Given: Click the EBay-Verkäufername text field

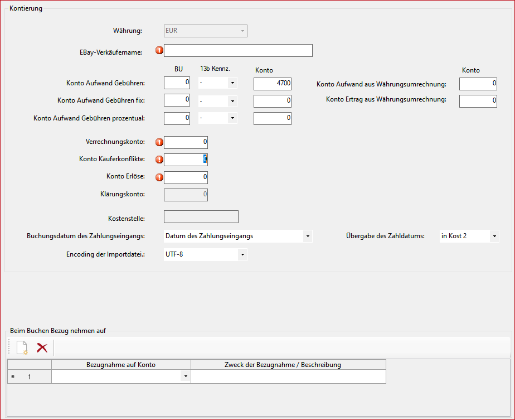Looking at the screenshot, I should click(238, 51).
